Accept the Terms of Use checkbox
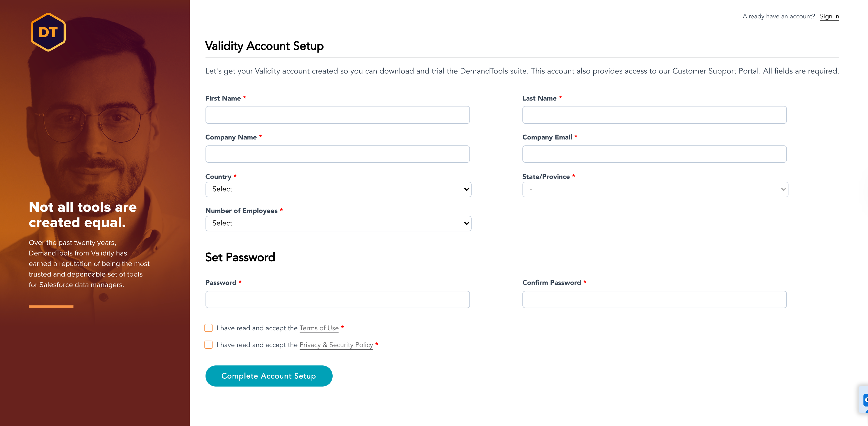Viewport: 868px width, 426px height. pyautogui.click(x=208, y=328)
